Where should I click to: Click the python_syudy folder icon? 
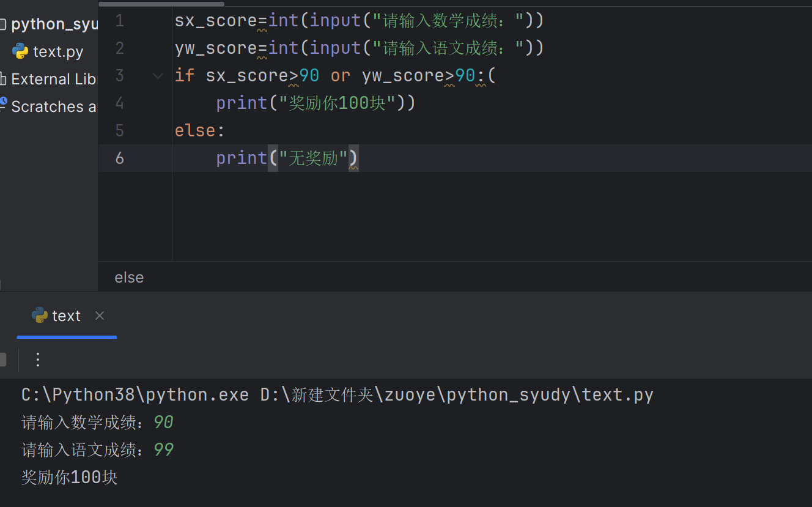(3, 24)
